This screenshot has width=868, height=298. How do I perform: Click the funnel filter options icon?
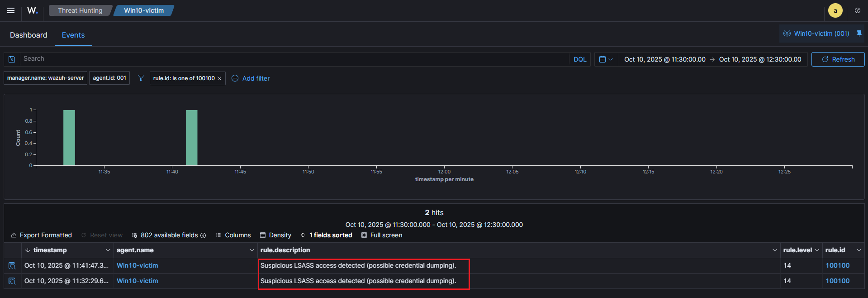pos(141,78)
